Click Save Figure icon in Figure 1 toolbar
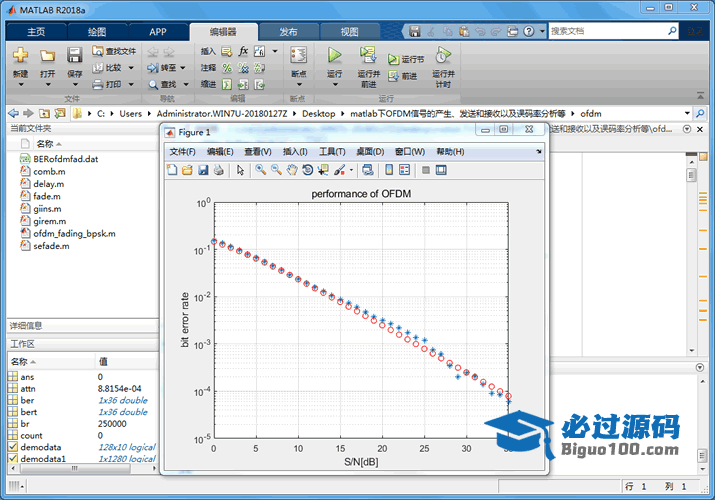The width and height of the screenshot is (715, 500). [x=203, y=170]
